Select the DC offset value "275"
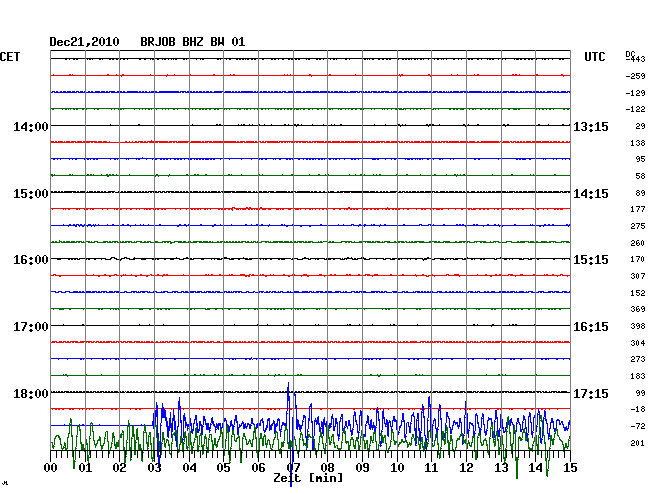This screenshot has height=494, width=650. (x=638, y=226)
